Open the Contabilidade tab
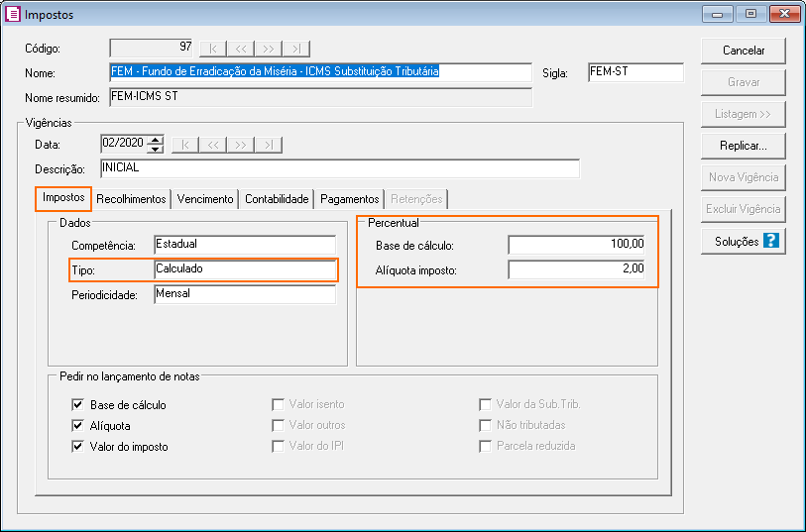The width and height of the screenshot is (806, 532). [278, 199]
